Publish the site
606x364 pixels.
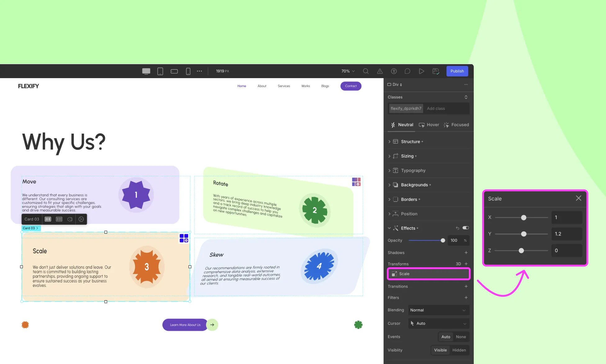pyautogui.click(x=457, y=71)
